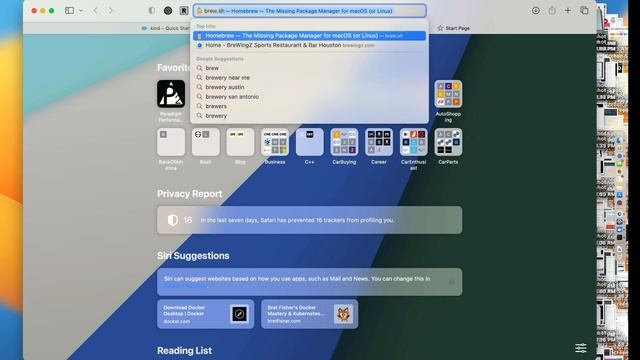This screenshot has width=640, height=360.
Task: Open the Career favorites folder
Action: coord(379,142)
